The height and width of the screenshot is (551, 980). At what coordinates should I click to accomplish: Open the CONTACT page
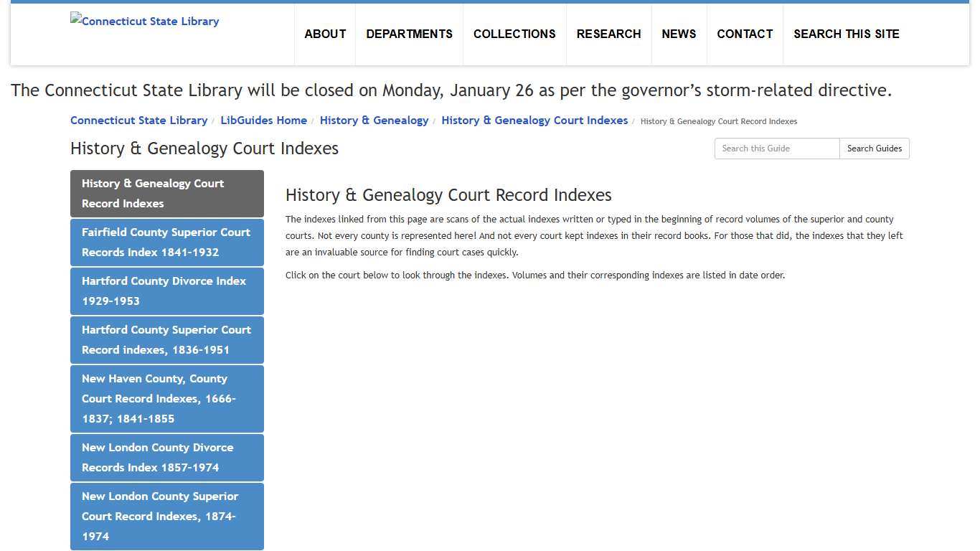(745, 34)
